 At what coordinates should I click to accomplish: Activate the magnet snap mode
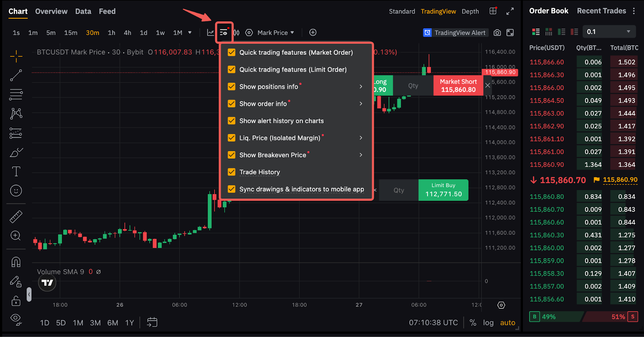pyautogui.click(x=16, y=262)
